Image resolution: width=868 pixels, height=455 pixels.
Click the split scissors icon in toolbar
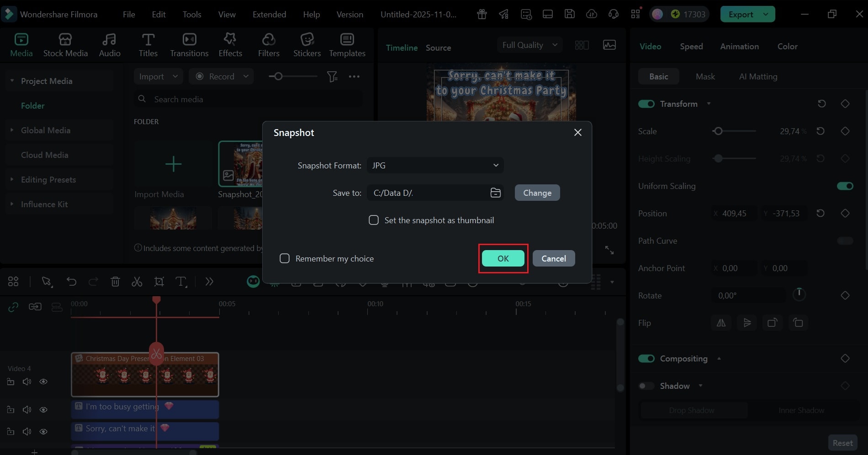point(137,282)
